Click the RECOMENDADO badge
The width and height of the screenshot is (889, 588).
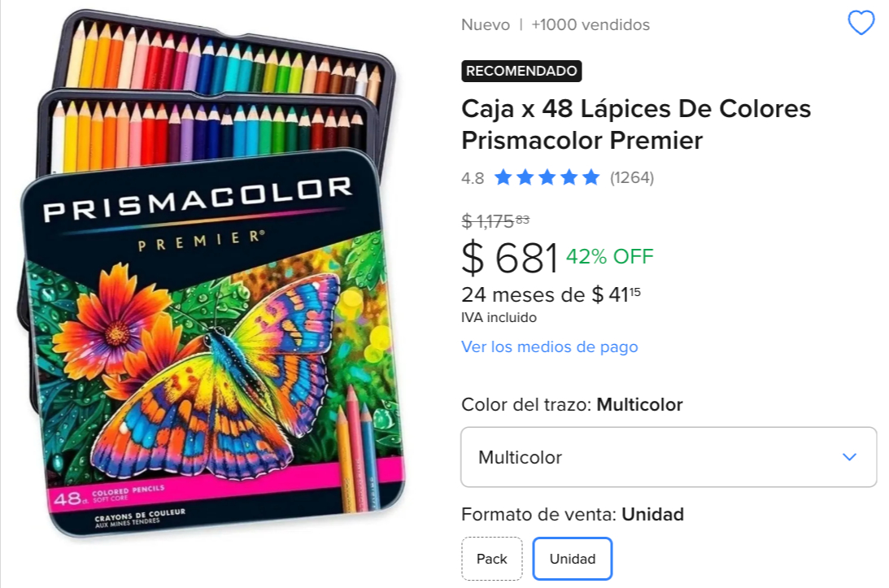(521, 71)
